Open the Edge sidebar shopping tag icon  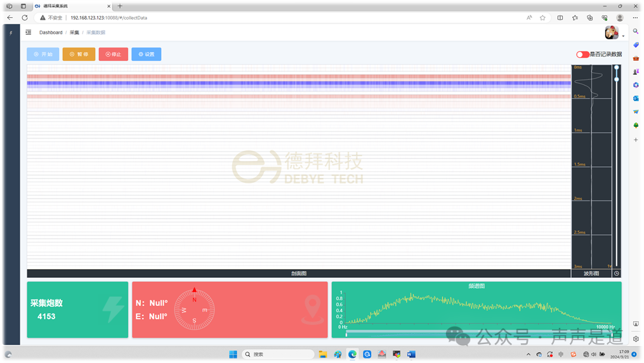636,45
